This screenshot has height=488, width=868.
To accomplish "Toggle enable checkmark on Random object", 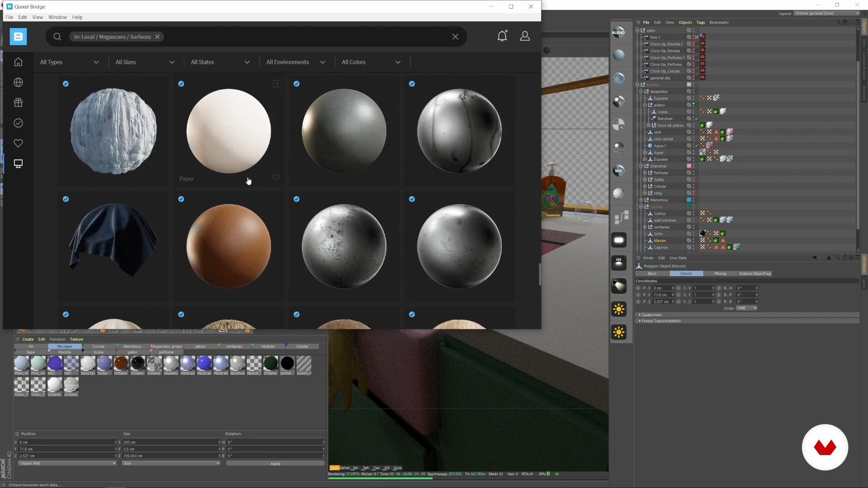I will 696,118.
